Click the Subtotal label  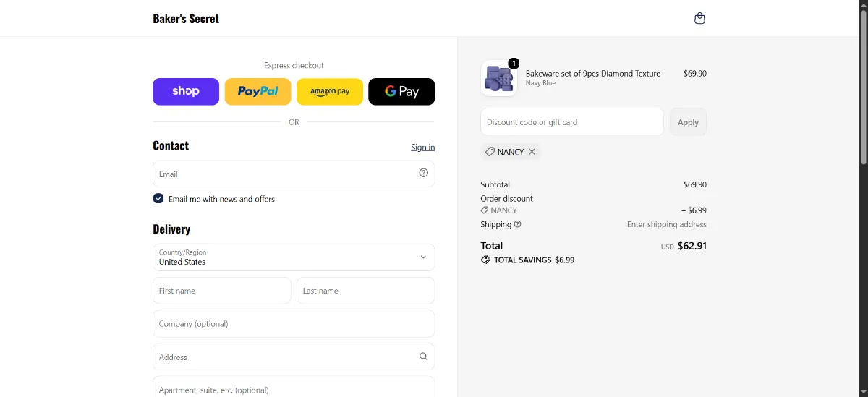coord(495,184)
